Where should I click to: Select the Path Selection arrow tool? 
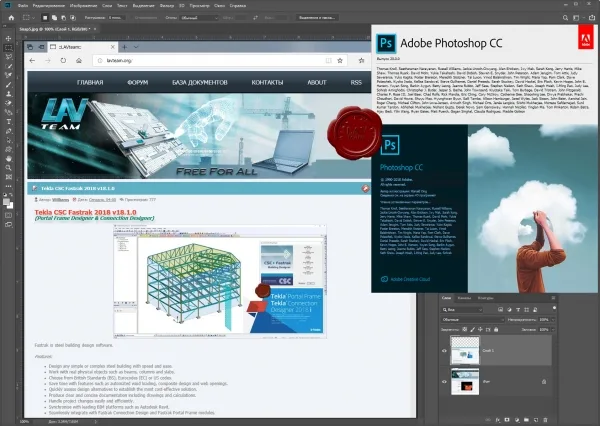click(8, 140)
